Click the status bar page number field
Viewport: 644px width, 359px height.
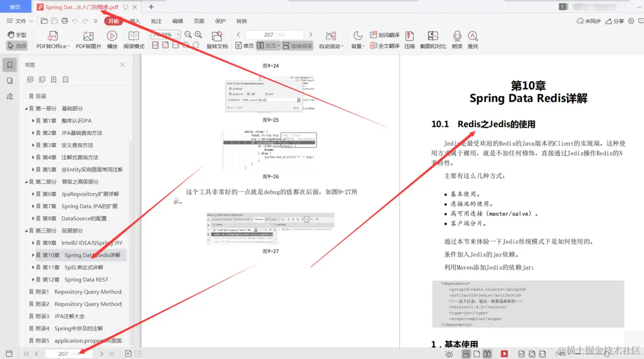(x=69, y=354)
